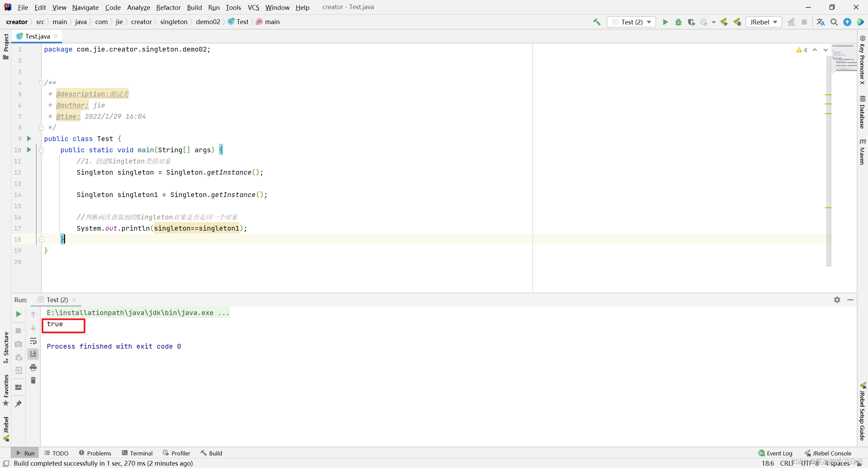The image size is (868, 468).
Task: Open Search Everywhere magnifier icon
Action: (834, 22)
